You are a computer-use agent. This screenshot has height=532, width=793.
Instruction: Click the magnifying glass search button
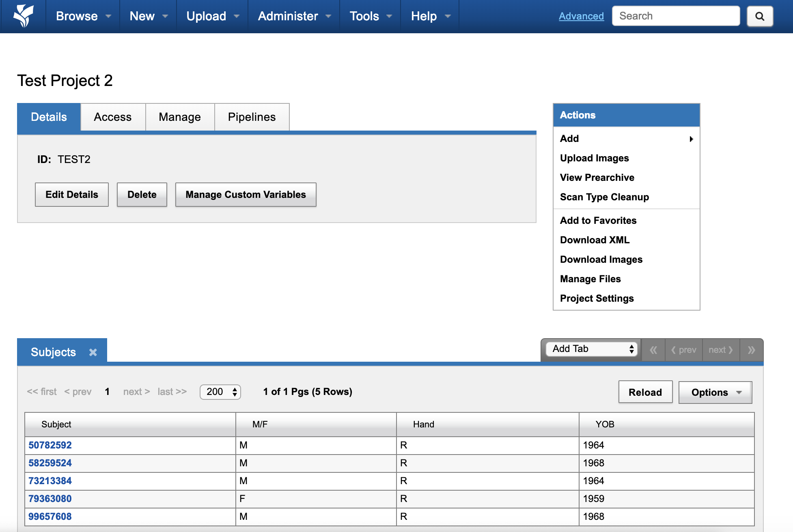(x=760, y=16)
